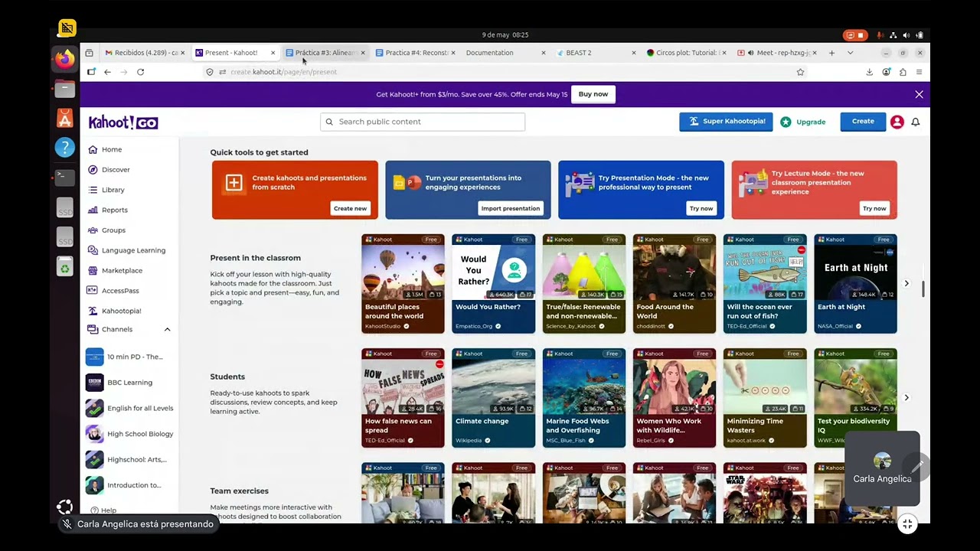The width and height of the screenshot is (980, 551).
Task: Open the BBC Learning channel
Action: (129, 383)
